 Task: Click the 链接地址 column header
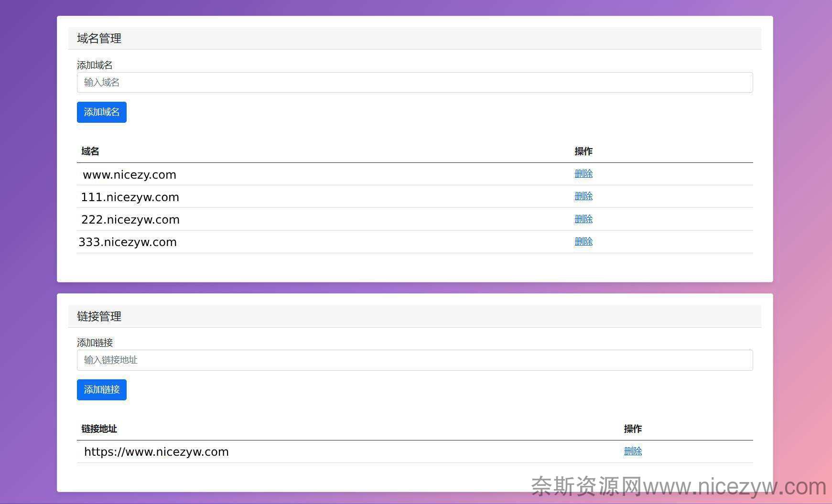pos(99,429)
